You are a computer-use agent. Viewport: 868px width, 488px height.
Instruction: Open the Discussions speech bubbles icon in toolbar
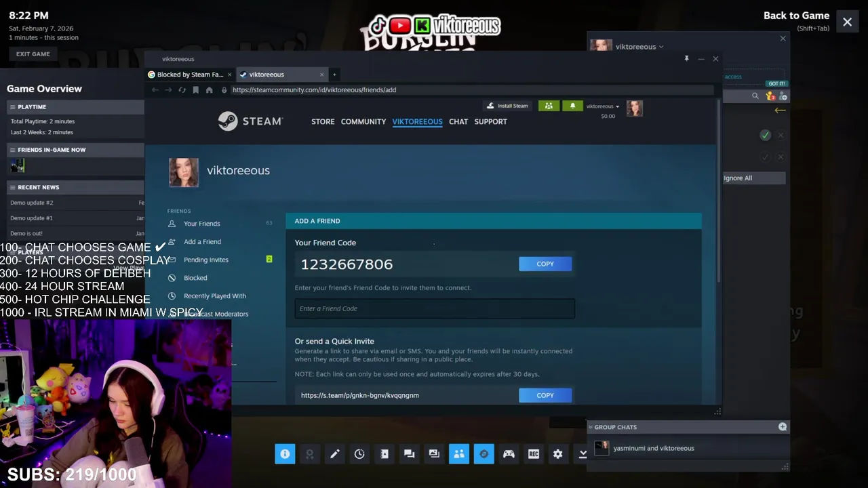click(409, 454)
